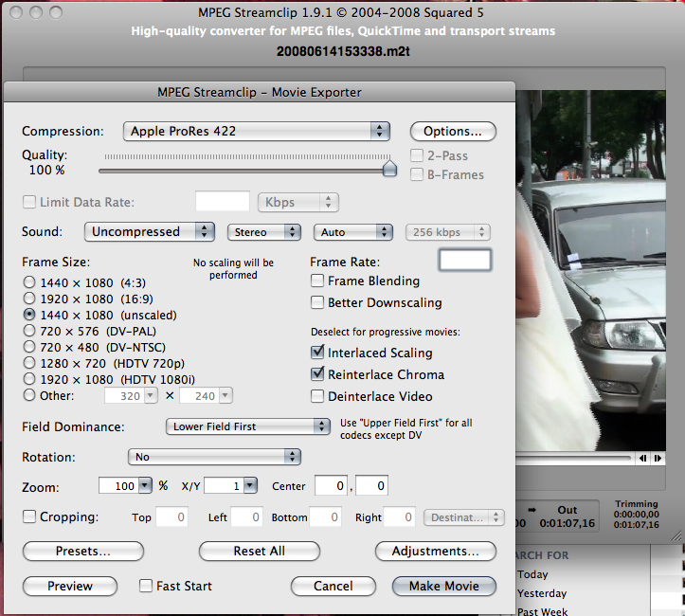Viewport: 685px width, 616px height.
Task: Select Yesterday in the Finder search sidebar
Action: pos(542,593)
